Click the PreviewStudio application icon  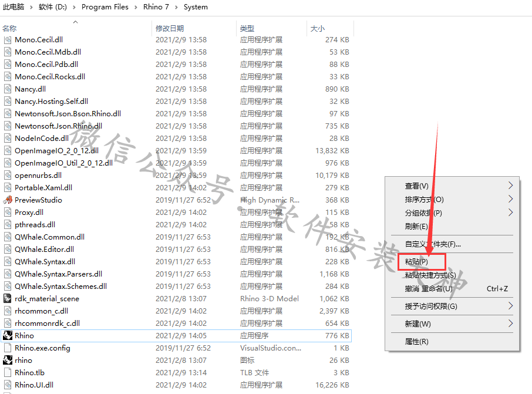(x=8, y=200)
